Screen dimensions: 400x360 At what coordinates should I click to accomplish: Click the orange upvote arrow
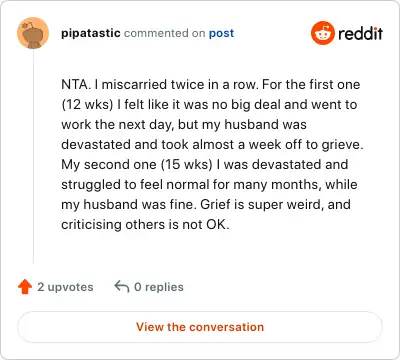coord(25,287)
